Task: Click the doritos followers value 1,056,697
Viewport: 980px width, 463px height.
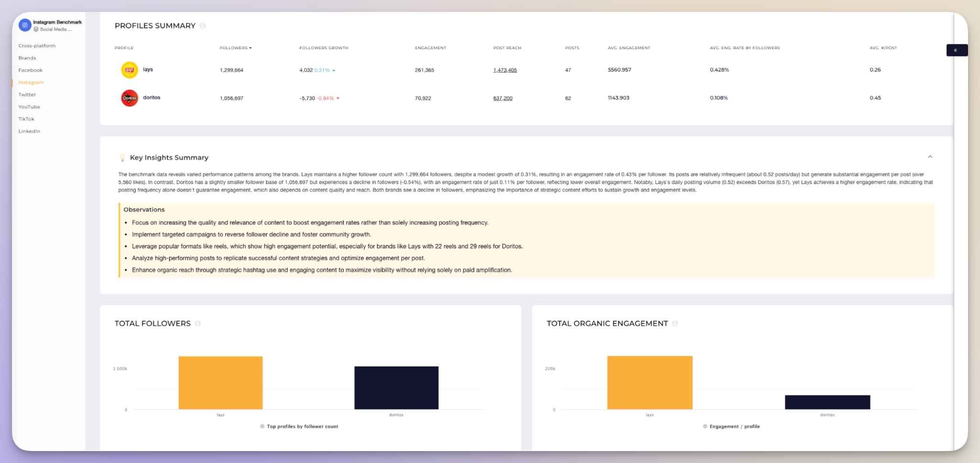Action: pyautogui.click(x=231, y=98)
